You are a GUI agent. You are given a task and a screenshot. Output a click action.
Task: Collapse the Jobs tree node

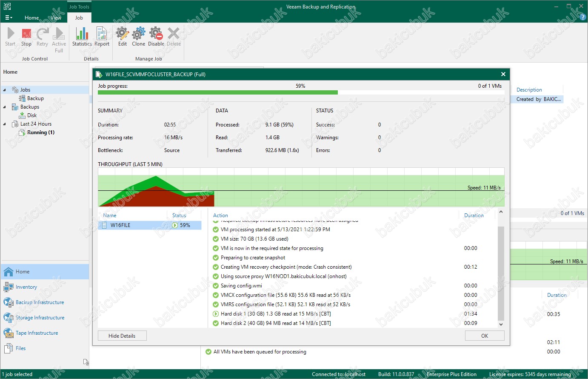5,90
